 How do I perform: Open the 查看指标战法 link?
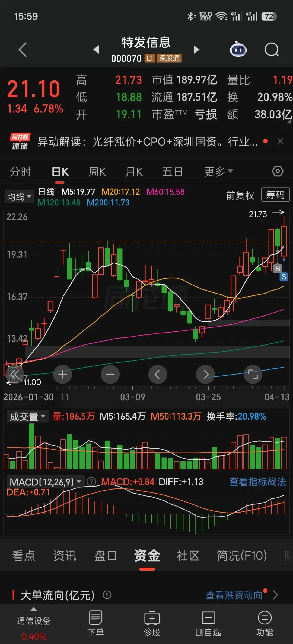tap(258, 482)
